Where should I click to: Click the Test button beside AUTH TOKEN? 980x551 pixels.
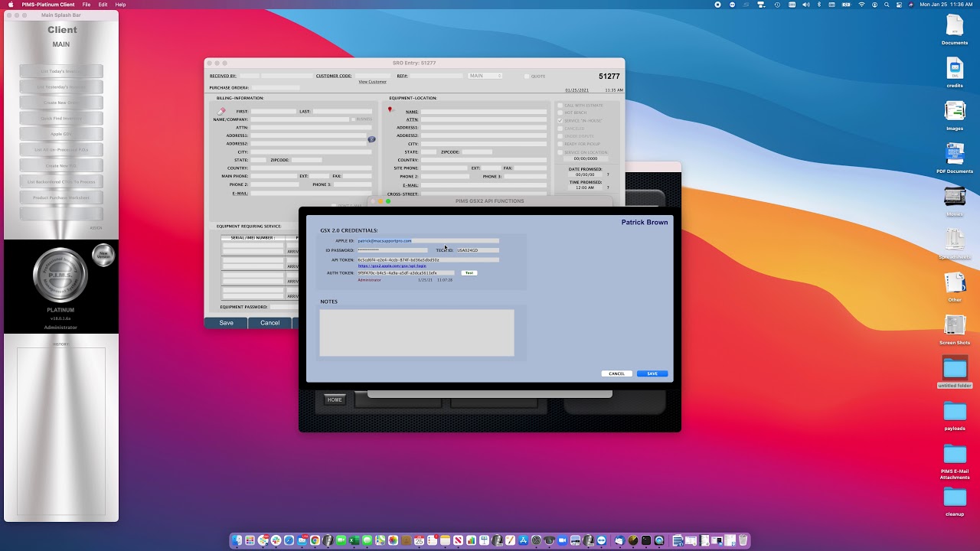tap(469, 272)
